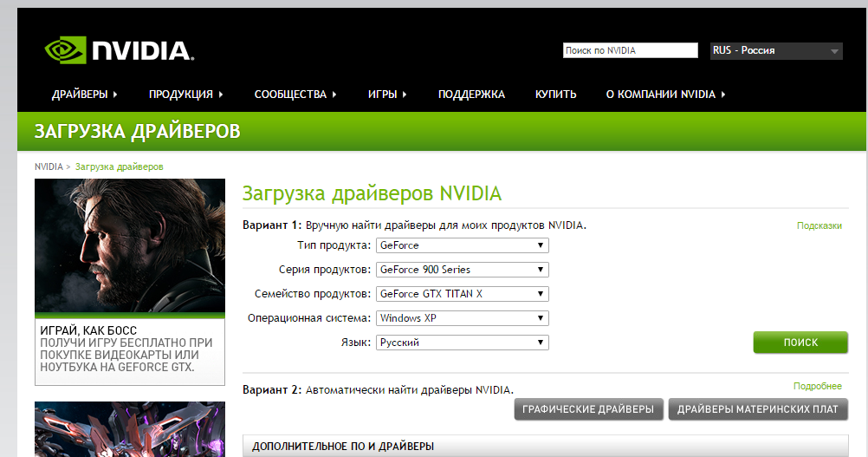This screenshot has height=457, width=868.
Task: Open the Язык dropdown
Action: [463, 343]
